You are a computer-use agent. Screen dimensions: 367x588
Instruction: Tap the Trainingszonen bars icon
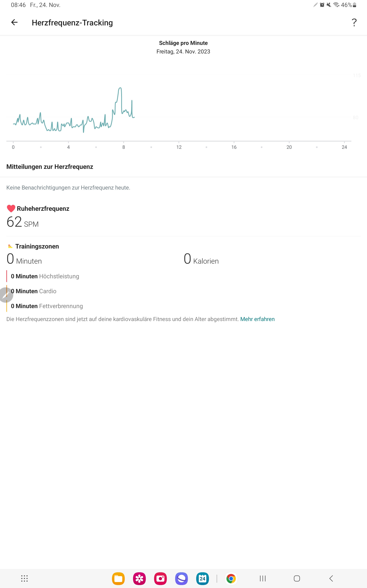(10, 246)
